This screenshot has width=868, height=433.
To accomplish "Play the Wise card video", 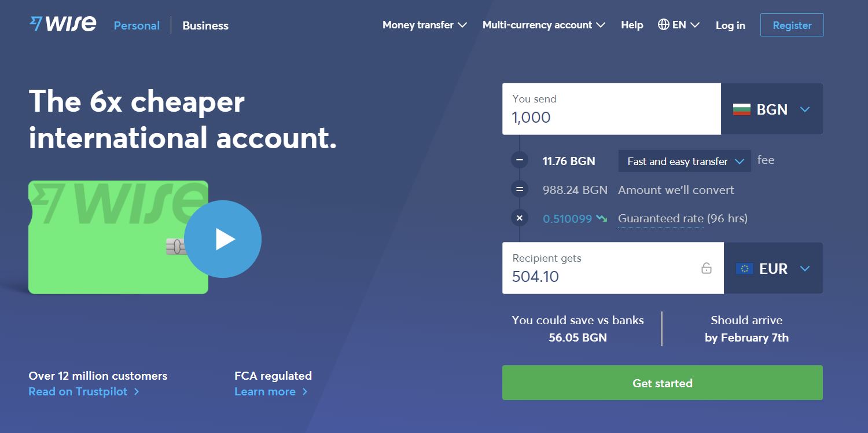I will point(223,239).
